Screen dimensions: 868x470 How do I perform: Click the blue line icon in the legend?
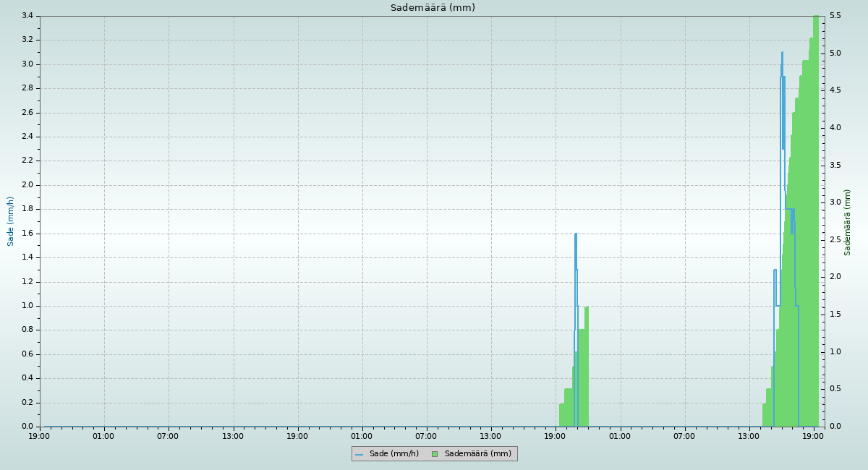click(x=359, y=454)
